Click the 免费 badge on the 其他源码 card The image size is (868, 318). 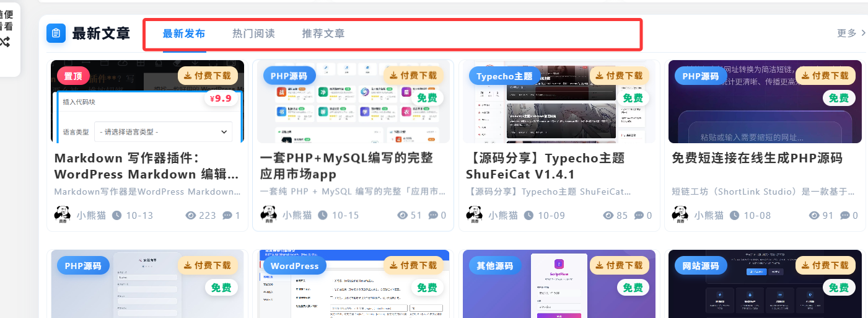[x=632, y=288]
